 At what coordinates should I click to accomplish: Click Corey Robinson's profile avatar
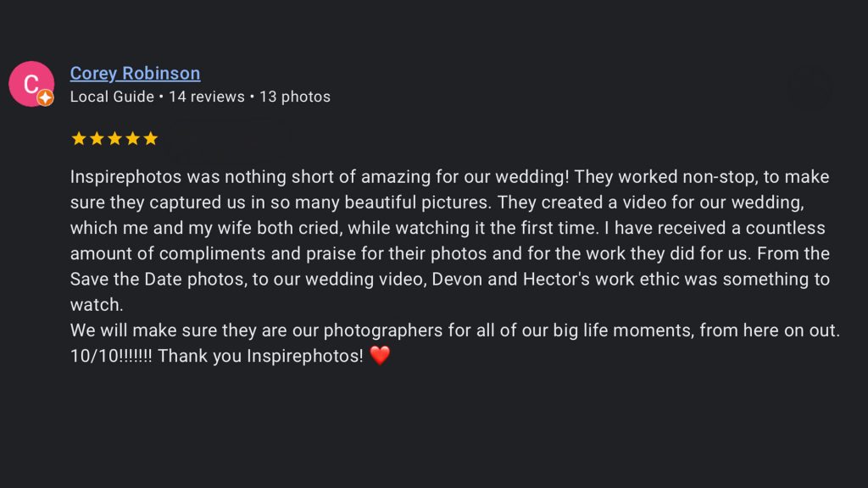click(x=31, y=83)
